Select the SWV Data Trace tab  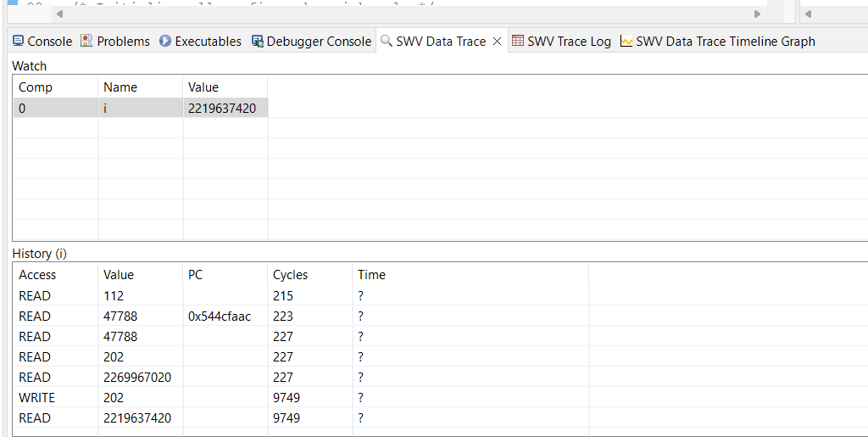441,41
